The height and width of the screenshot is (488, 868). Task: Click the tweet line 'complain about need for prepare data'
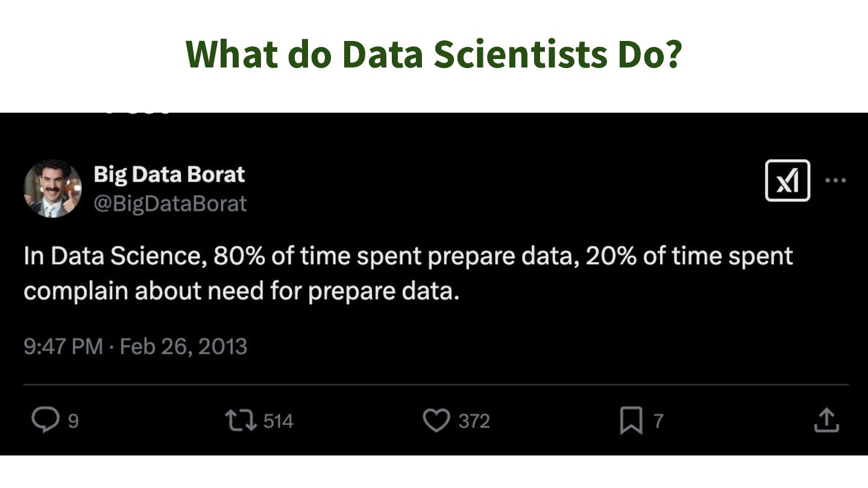pos(241,291)
